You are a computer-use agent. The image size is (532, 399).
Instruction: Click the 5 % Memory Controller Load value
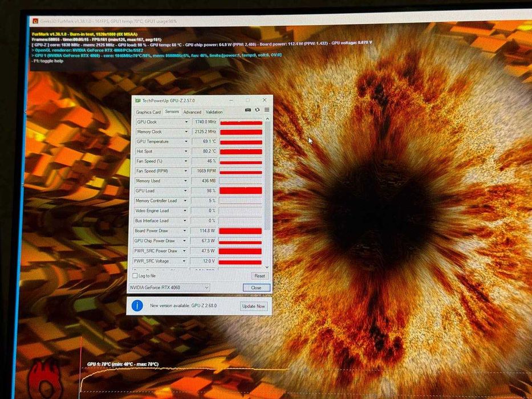tap(204, 201)
